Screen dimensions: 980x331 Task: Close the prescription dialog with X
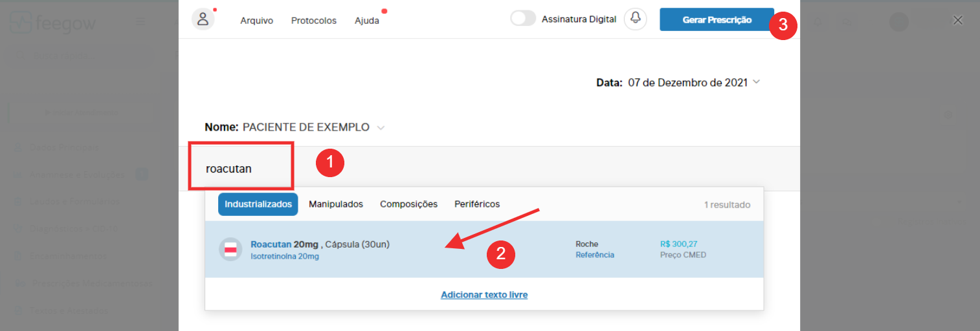[x=958, y=20]
